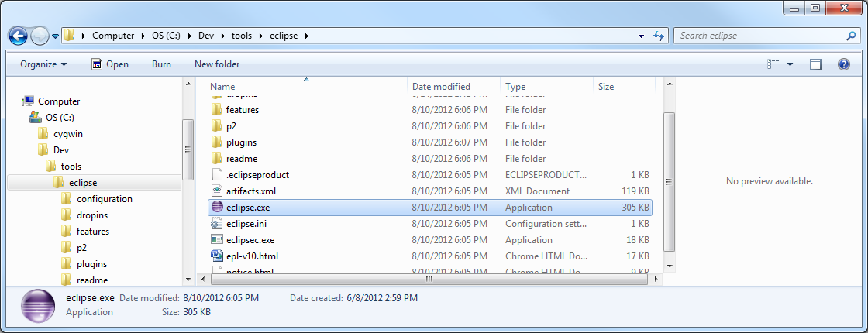Open the Organize menu
Image resolution: width=868 pixels, height=333 pixels.
(43, 64)
